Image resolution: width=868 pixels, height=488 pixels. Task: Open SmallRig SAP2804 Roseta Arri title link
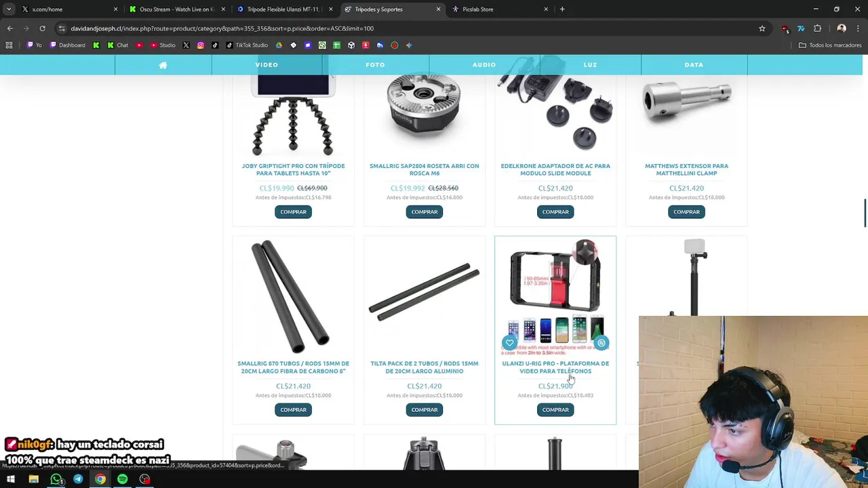coord(425,169)
